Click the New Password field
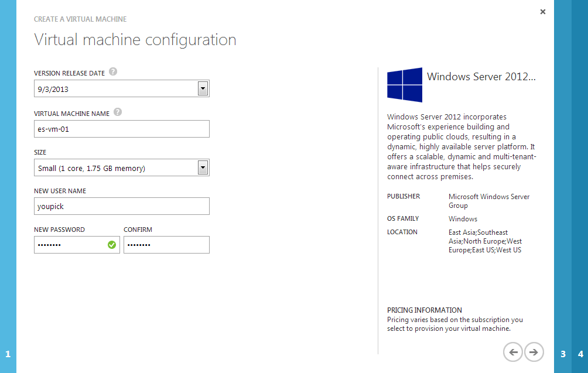The height and width of the screenshot is (373, 588). pos(77,245)
